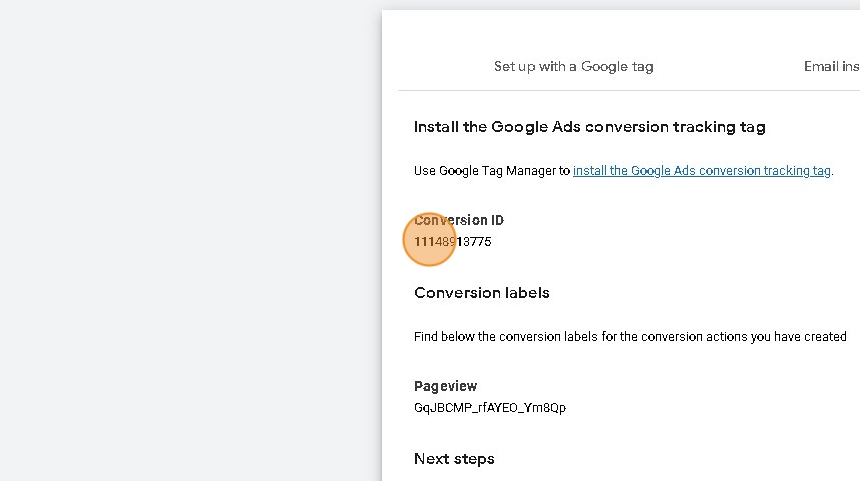Click the dimmed backdrop outside the dialog
The width and height of the screenshot is (860, 481).
[x=190, y=240]
